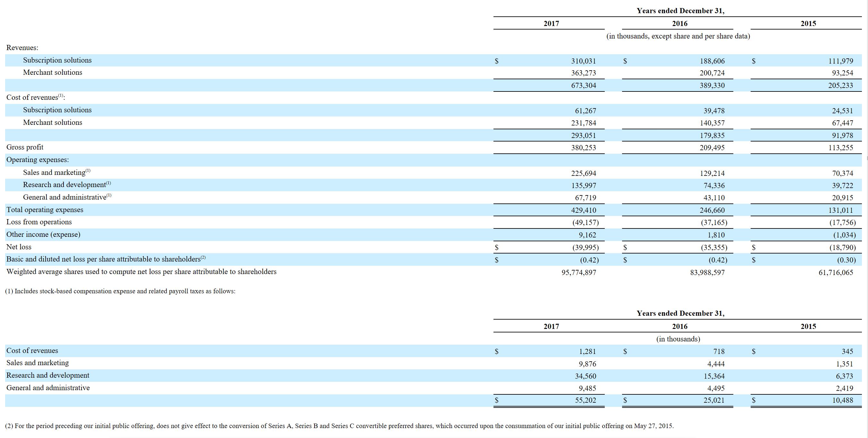Viewport: 868px width, 438px height.
Task: Click the 179,835 total cost cell
Action: click(x=712, y=135)
